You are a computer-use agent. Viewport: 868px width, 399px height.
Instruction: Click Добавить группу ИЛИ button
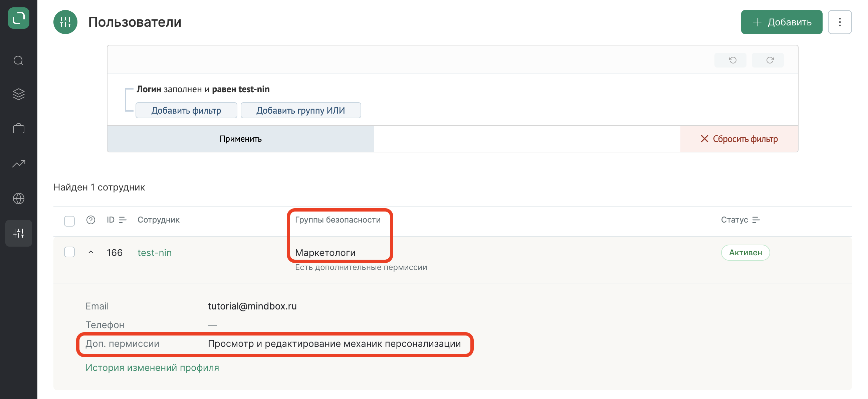point(300,110)
